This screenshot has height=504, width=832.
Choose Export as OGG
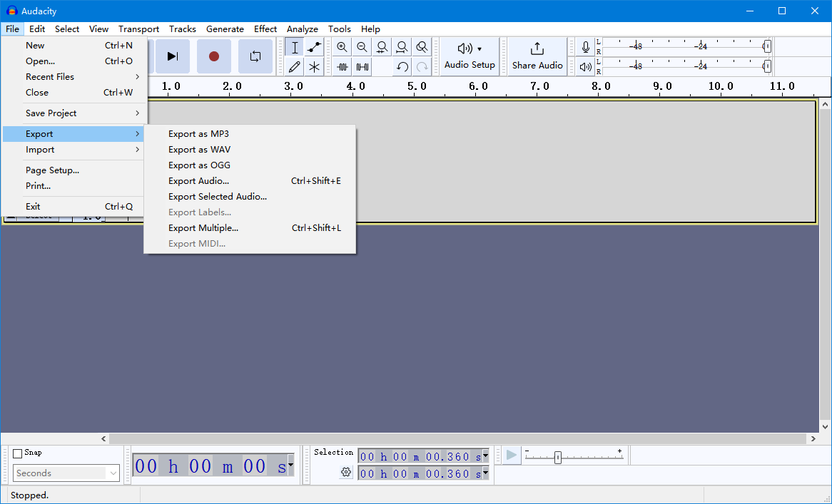(250, 165)
